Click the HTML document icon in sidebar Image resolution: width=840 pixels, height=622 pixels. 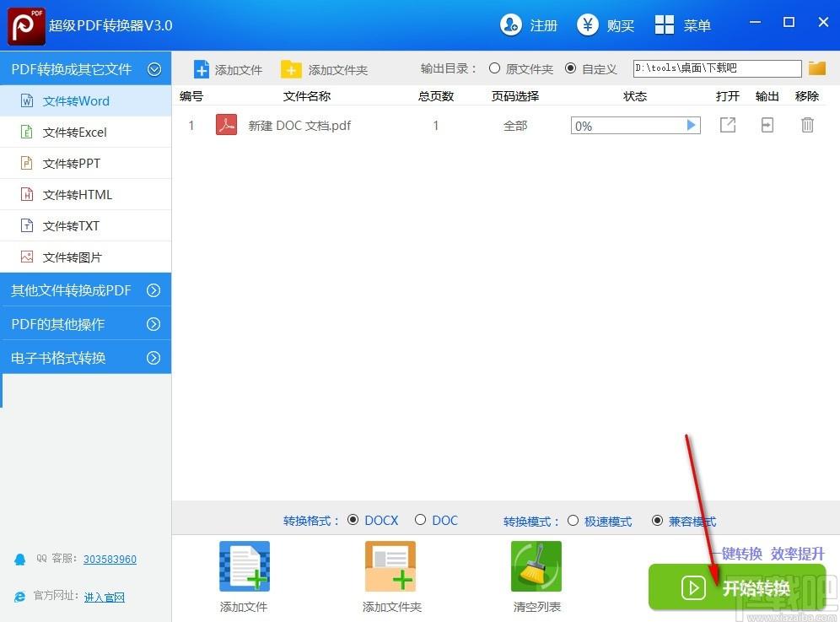tap(27, 193)
